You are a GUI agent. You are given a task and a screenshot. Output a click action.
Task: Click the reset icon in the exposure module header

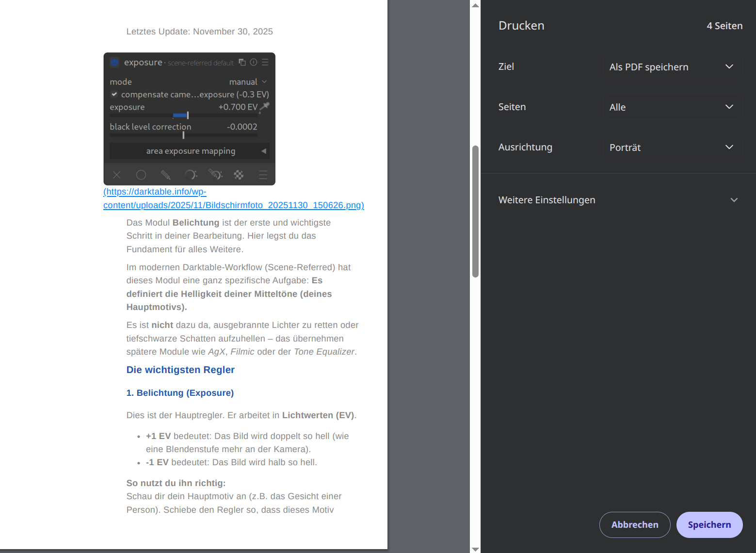pyautogui.click(x=254, y=62)
